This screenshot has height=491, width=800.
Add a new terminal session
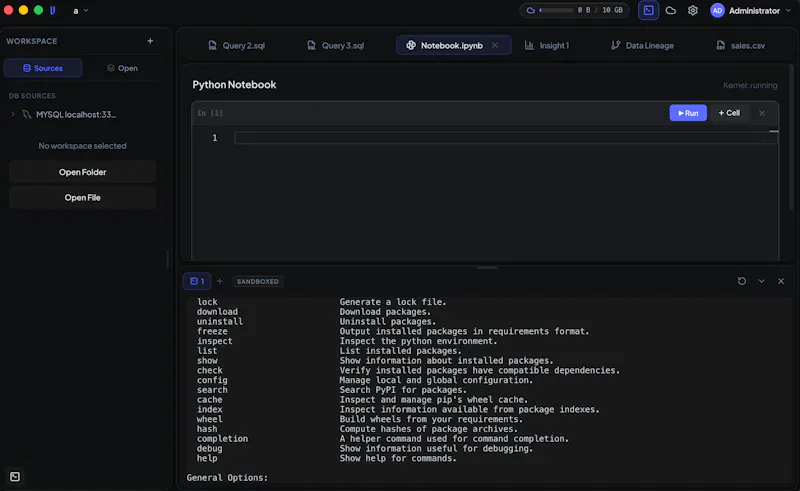[x=220, y=281]
